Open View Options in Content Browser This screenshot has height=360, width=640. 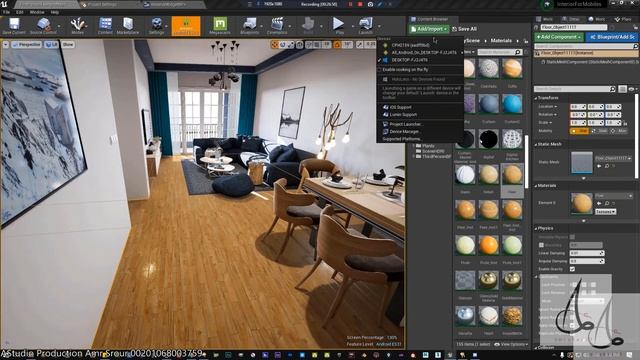click(x=511, y=344)
